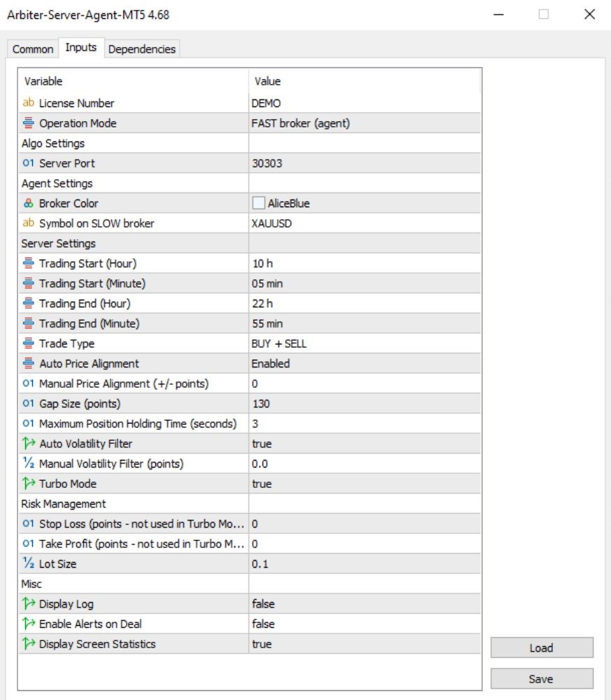Click the Enable Alerts on Deal icon
The height and width of the screenshot is (700, 611).
(29, 624)
